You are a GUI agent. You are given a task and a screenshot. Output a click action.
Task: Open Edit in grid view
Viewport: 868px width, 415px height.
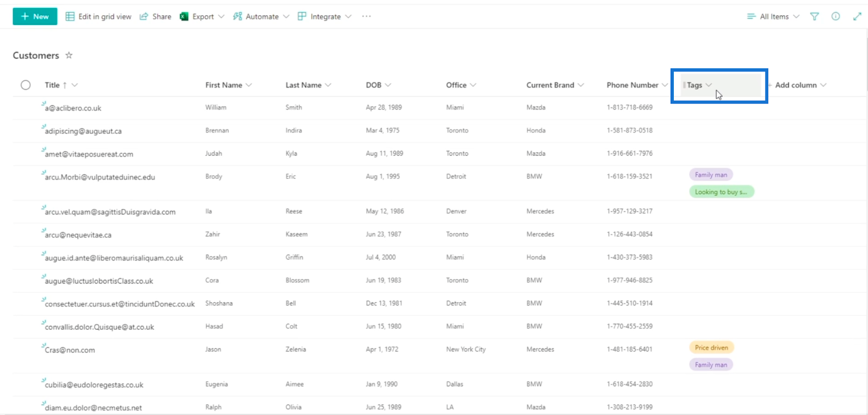click(98, 16)
